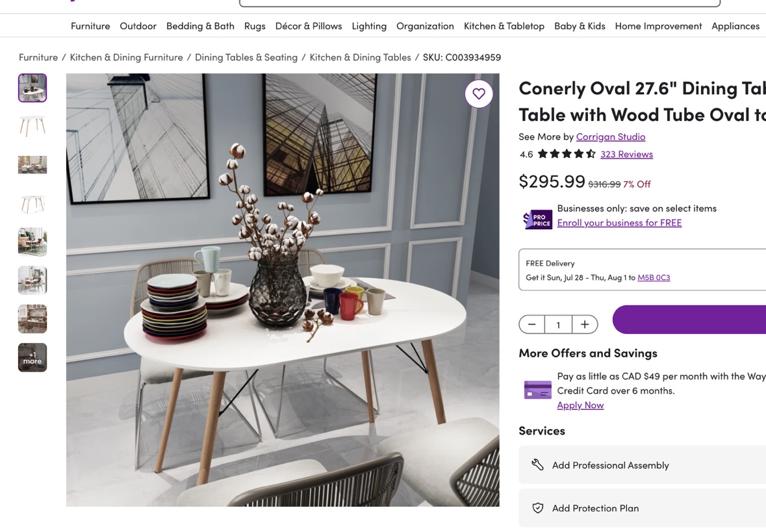Select second table-only thumbnail image
766x532 pixels.
32,203
